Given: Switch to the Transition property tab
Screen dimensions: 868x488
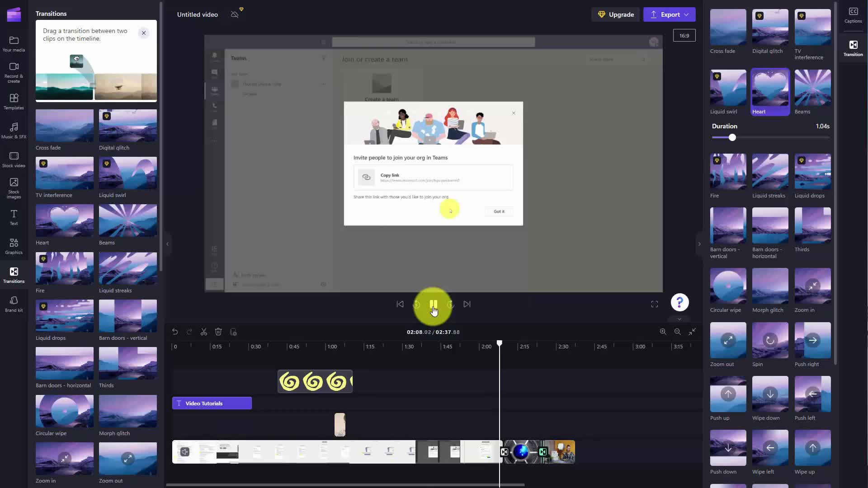Looking at the screenshot, I should (853, 48).
